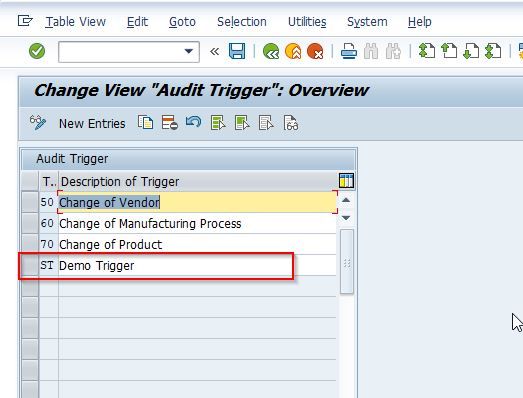Click the T.. trigger column header
This screenshot has height=398, width=523.
coord(49,181)
